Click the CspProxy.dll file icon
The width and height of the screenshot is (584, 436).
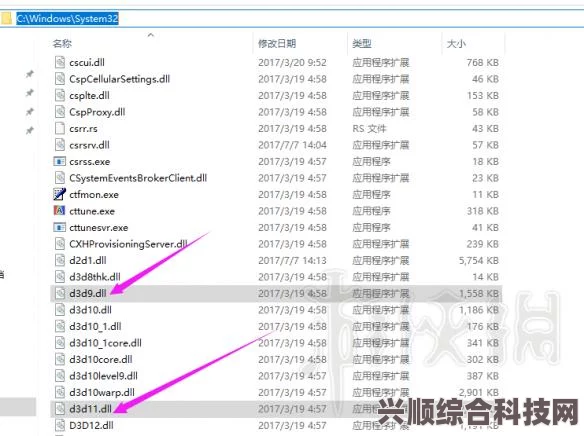point(60,112)
